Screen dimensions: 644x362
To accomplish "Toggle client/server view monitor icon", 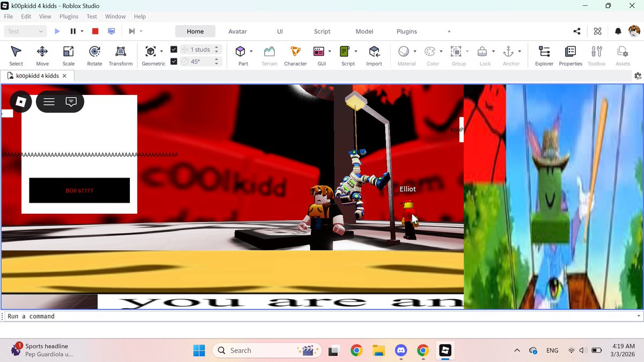I will click(x=111, y=32).
